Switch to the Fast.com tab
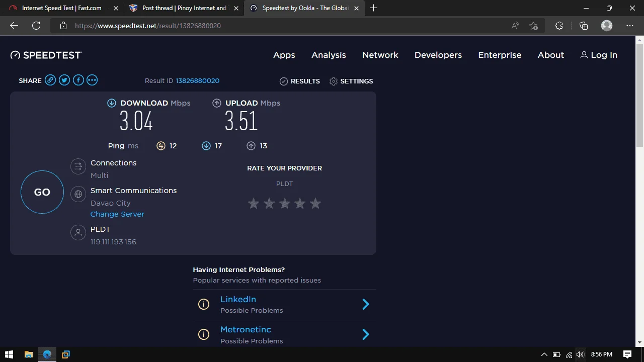The image size is (644, 362). tap(62, 8)
